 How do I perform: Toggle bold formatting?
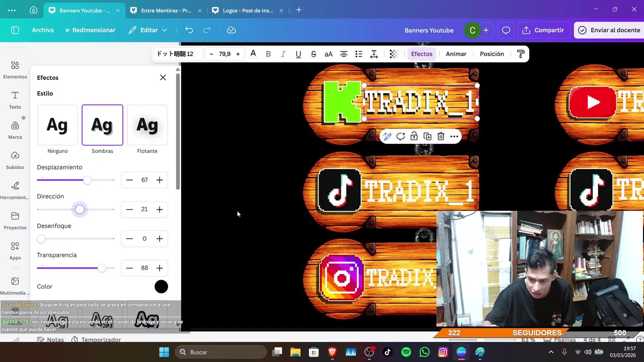coord(268,54)
